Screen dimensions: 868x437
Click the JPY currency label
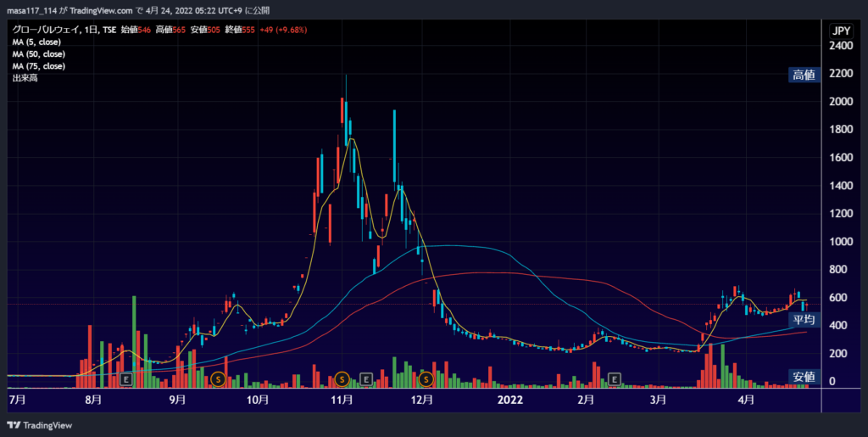click(x=840, y=31)
